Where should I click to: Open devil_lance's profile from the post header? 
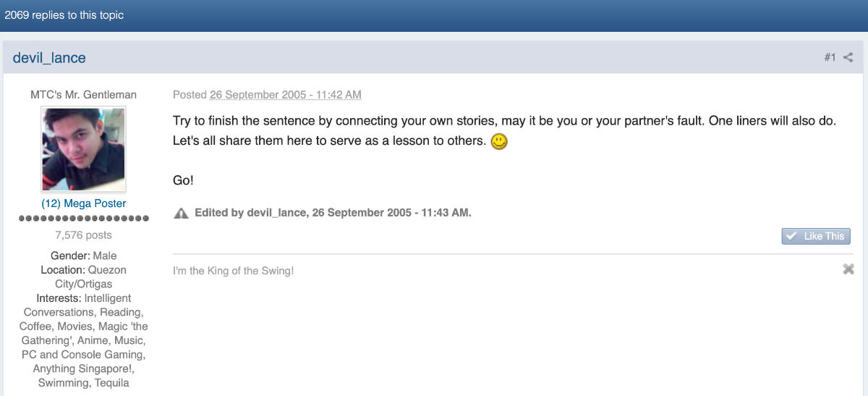coord(49,58)
